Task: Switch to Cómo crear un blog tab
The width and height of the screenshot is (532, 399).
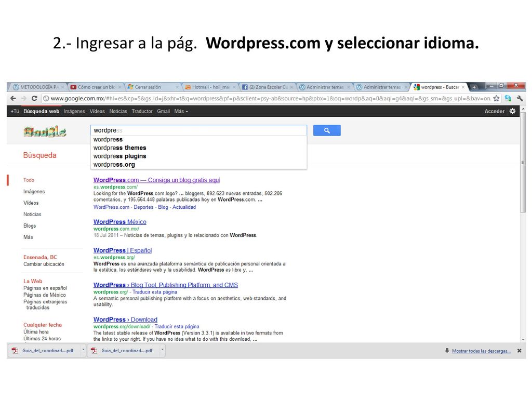Action: click(96, 87)
